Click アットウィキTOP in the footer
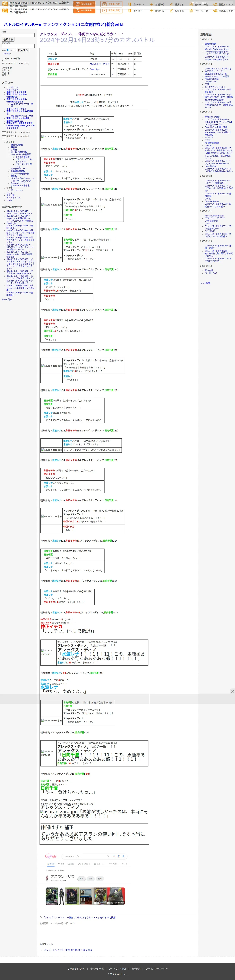The image size is (235, 980). 118,969
